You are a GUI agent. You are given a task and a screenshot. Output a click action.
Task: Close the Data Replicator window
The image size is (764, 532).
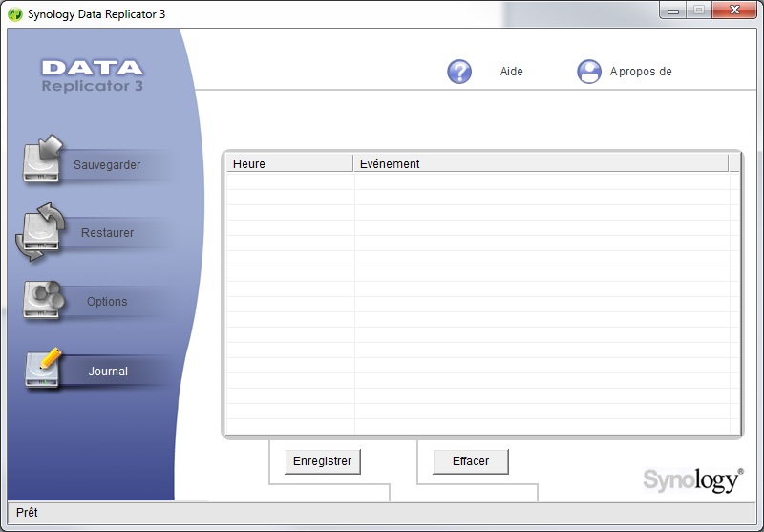(x=734, y=10)
